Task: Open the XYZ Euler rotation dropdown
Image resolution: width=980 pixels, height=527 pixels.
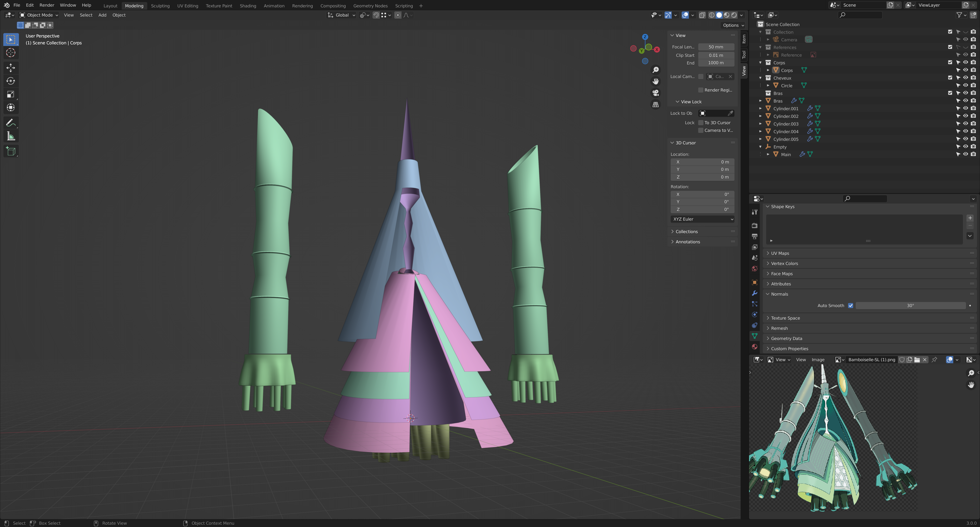Action: click(702, 219)
